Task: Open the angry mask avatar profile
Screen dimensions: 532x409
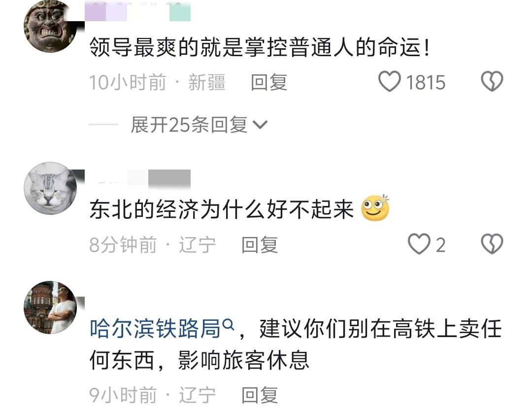Action: point(50,27)
